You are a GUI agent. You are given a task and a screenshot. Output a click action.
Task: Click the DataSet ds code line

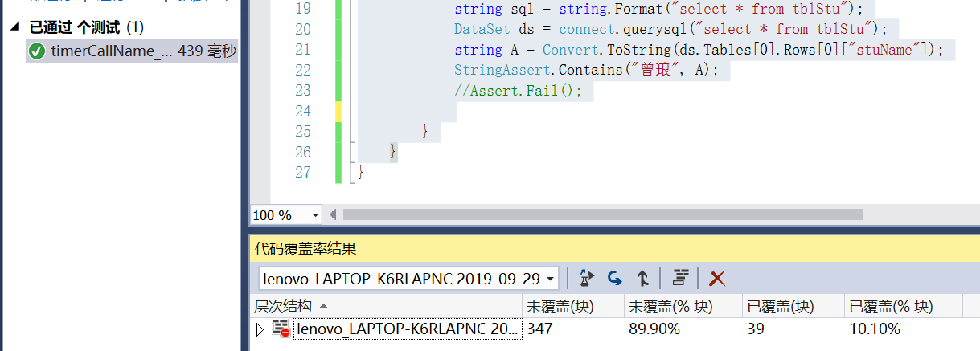coord(670,30)
